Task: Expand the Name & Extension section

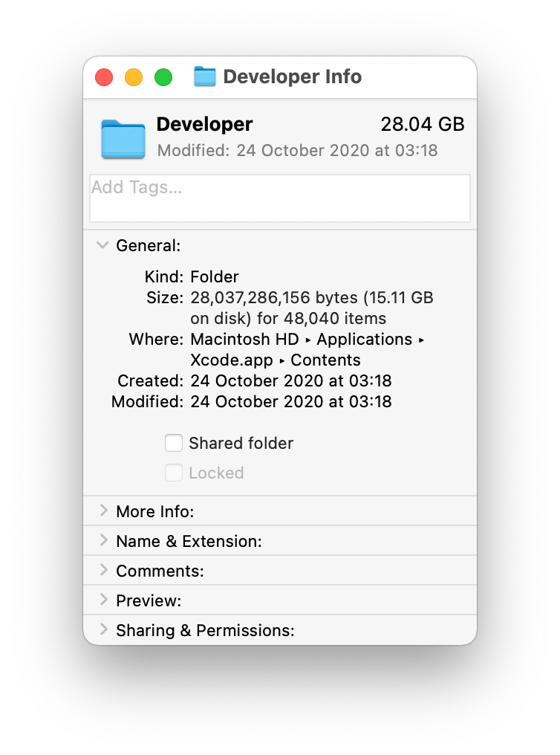Action: (103, 540)
